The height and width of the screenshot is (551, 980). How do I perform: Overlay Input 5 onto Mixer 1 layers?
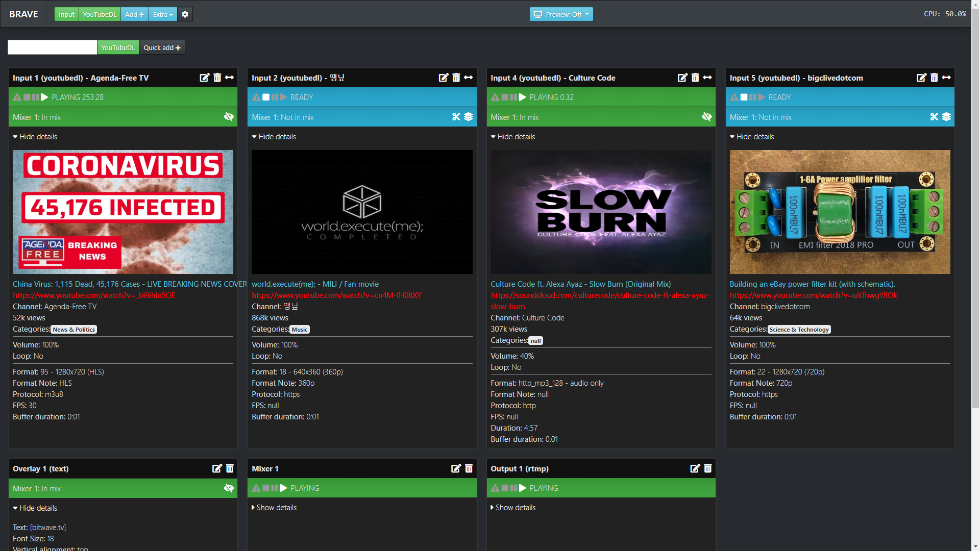pyautogui.click(x=946, y=117)
